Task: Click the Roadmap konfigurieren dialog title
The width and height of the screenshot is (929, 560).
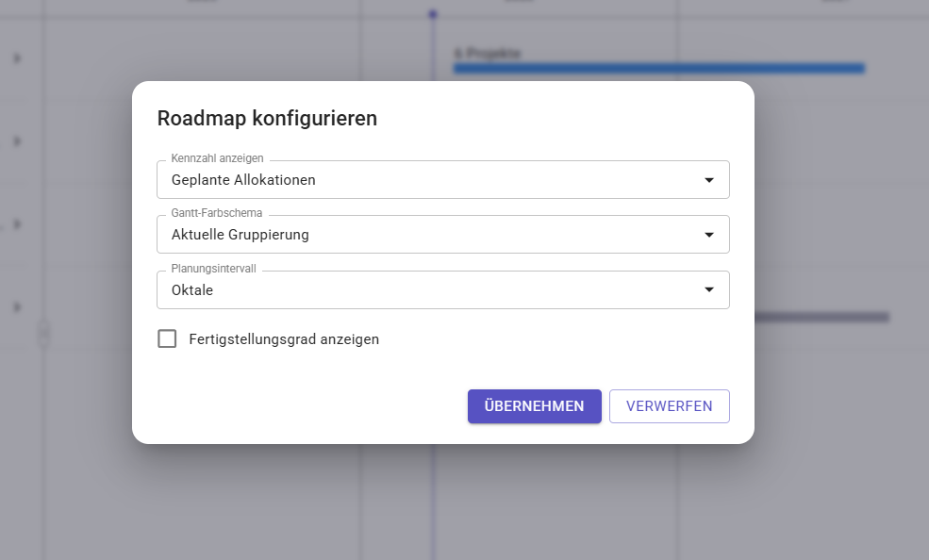Action: tap(267, 118)
